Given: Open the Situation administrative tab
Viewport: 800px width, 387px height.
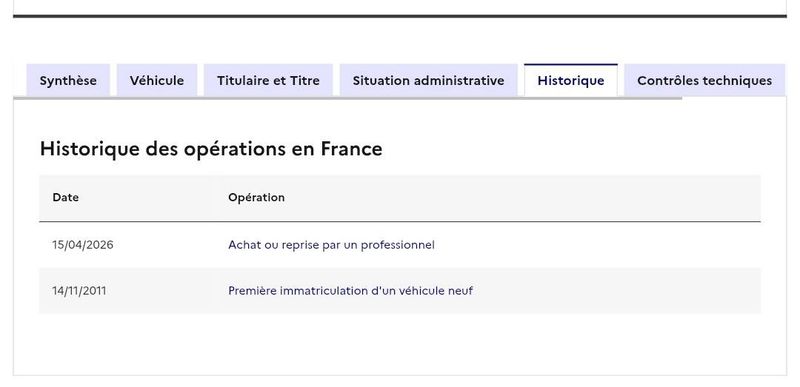Looking at the screenshot, I should click(x=429, y=80).
